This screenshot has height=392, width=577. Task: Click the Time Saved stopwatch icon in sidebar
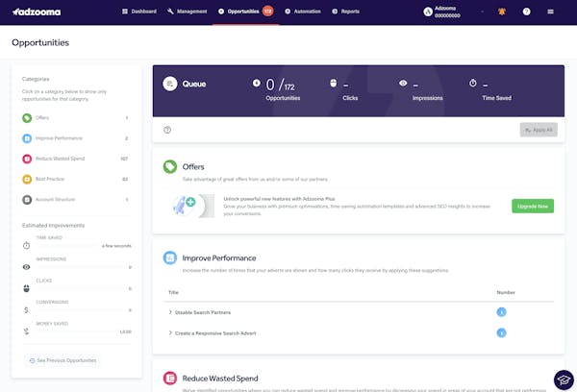[26, 246]
